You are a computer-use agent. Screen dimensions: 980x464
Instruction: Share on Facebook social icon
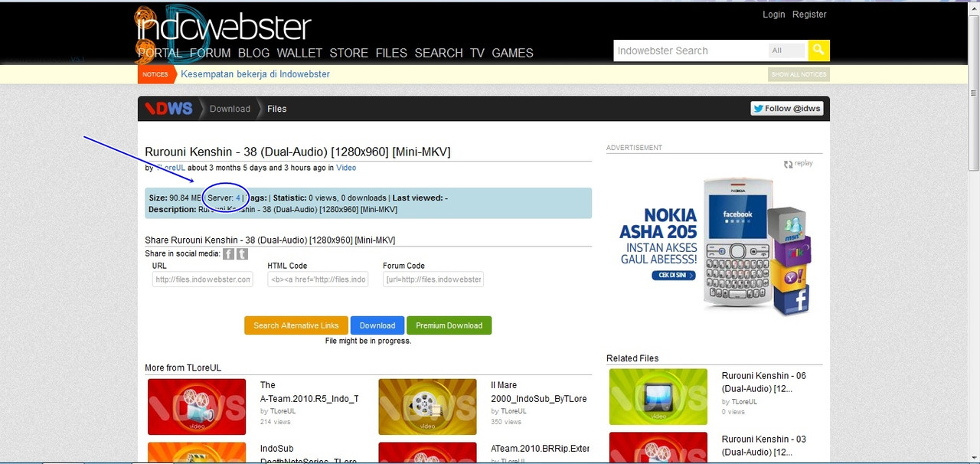click(x=228, y=254)
